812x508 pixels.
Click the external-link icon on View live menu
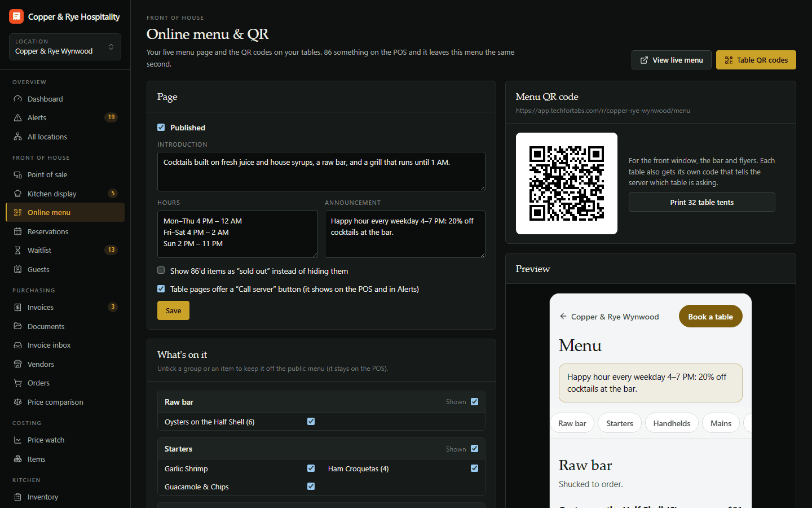[644, 60]
